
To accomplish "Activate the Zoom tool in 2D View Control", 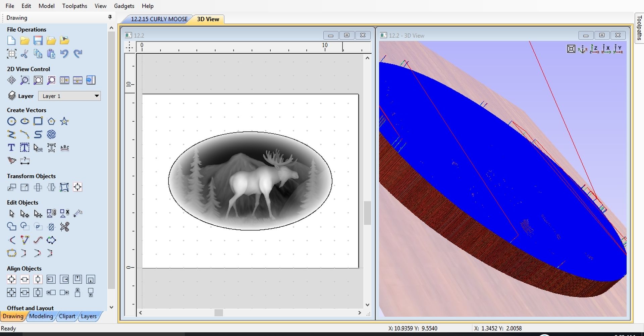I will coord(24,80).
